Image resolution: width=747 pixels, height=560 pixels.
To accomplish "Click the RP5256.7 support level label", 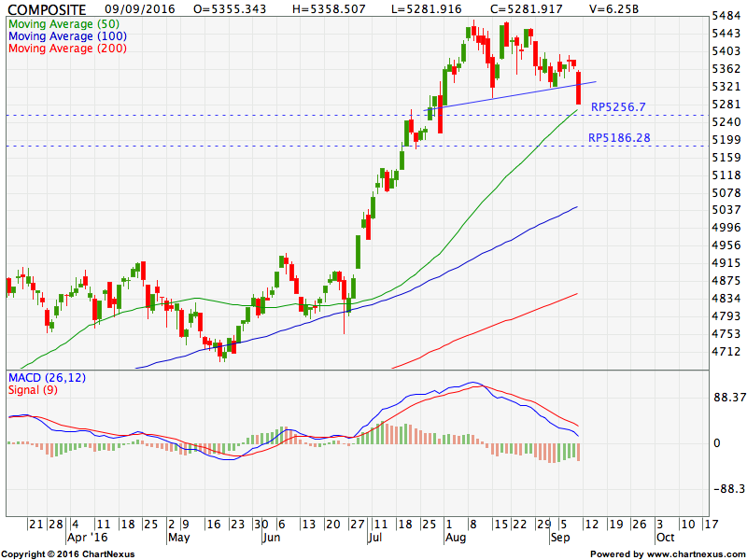I will coord(618,107).
